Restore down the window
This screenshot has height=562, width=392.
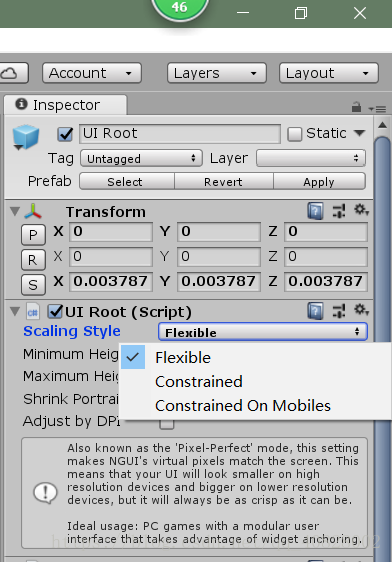tap(301, 13)
